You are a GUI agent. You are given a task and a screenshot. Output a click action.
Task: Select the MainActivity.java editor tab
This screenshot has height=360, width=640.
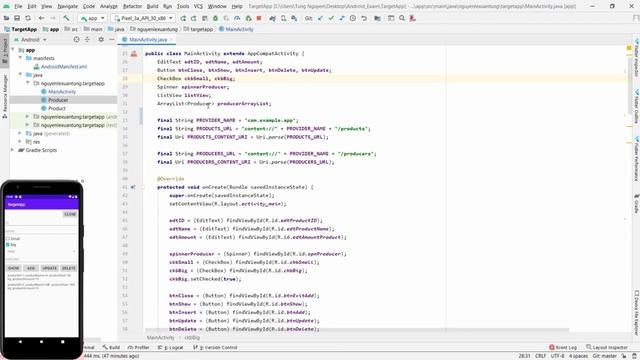coord(148,40)
